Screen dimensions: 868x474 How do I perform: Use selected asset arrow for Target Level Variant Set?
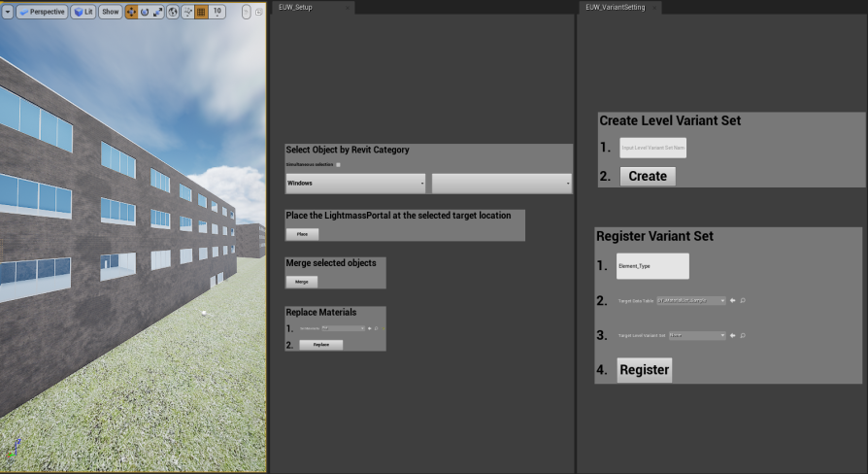(732, 335)
